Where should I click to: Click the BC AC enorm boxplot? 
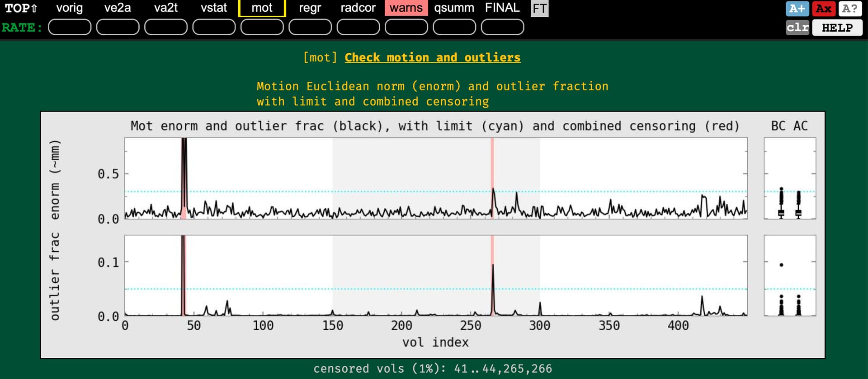(x=790, y=178)
